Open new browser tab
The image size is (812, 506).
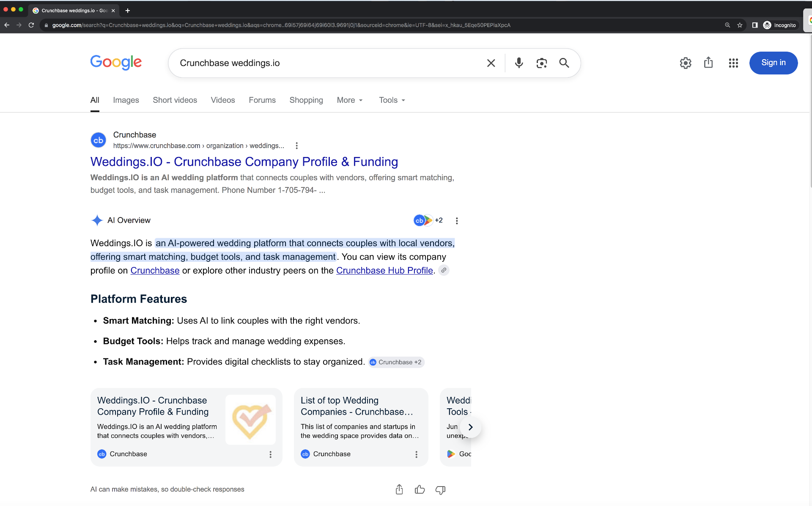pyautogui.click(x=127, y=11)
